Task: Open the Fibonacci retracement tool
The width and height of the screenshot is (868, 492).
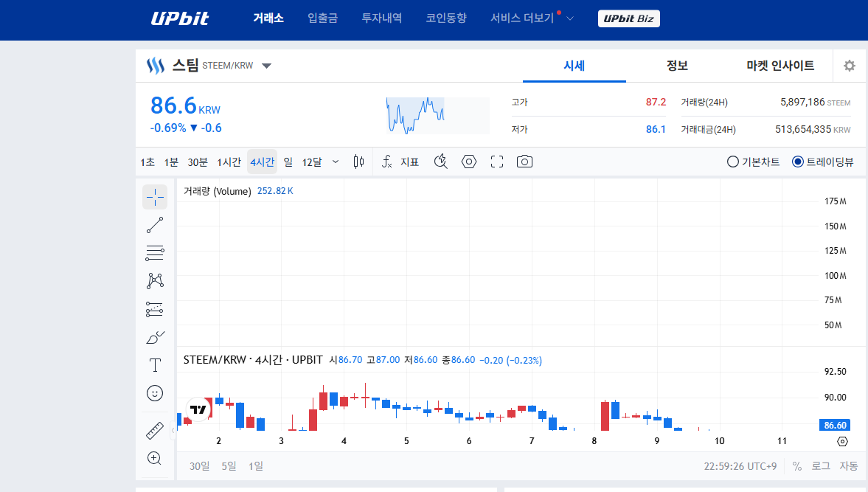Action: click(155, 253)
